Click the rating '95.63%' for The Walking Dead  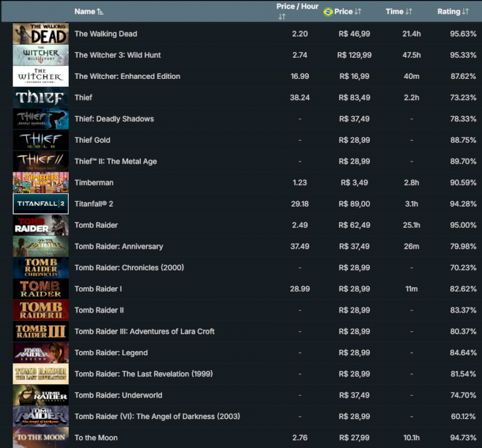point(463,34)
